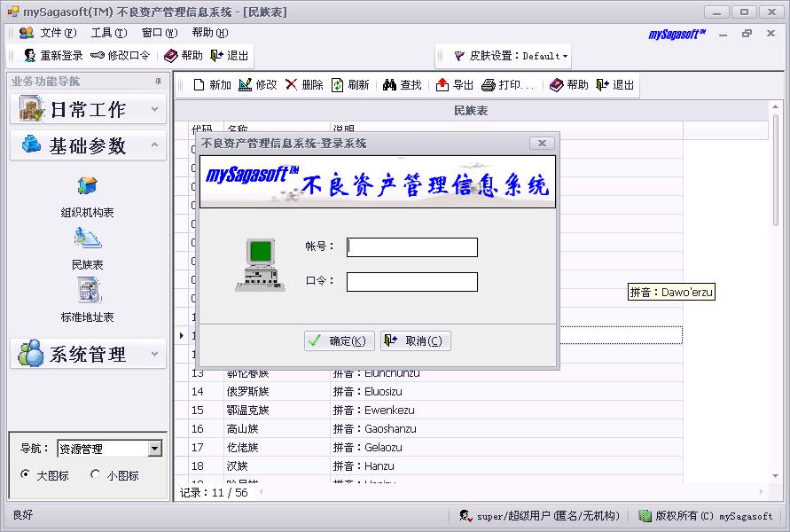Open 帮助 in the table toolbar

tap(569, 84)
